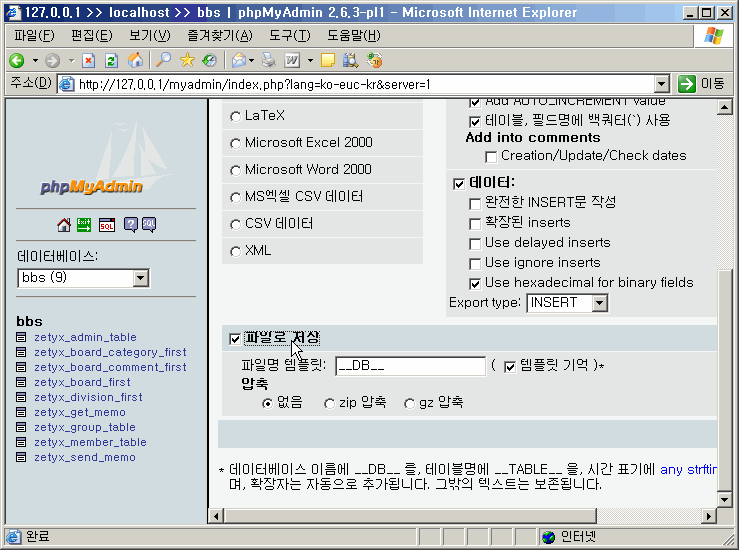The image size is (739, 550).
Task: Open Favorites star toolbar icon
Action: point(187,60)
